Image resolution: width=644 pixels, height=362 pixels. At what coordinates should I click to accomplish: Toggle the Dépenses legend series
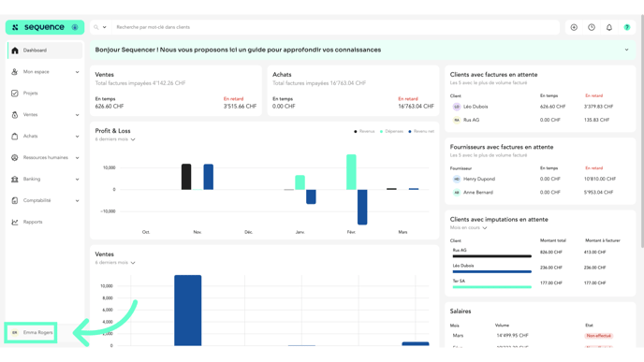(391, 131)
